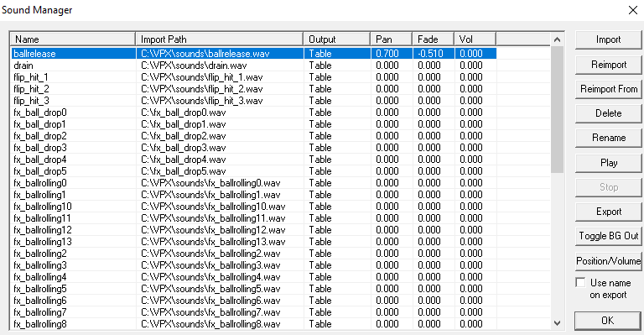Image resolution: width=644 pixels, height=335 pixels.
Task: Click the Table output of ballrelease
Action: click(320, 54)
